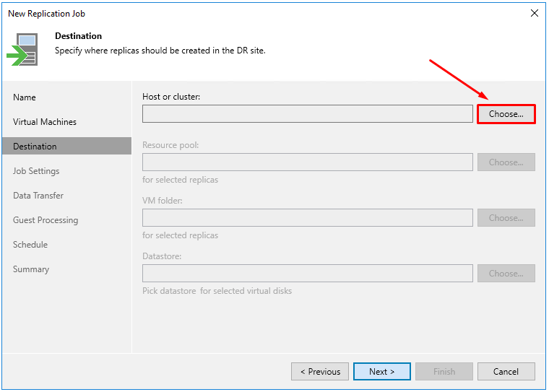Click the Resource pool Choose button

506,162
